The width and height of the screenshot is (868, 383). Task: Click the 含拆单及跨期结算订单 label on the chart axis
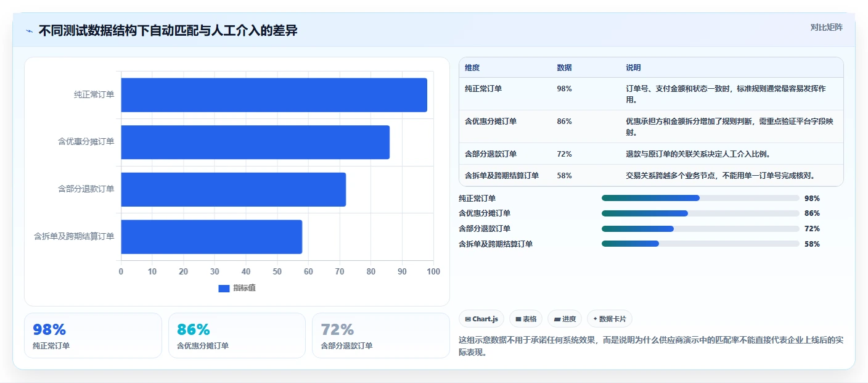[75, 236]
